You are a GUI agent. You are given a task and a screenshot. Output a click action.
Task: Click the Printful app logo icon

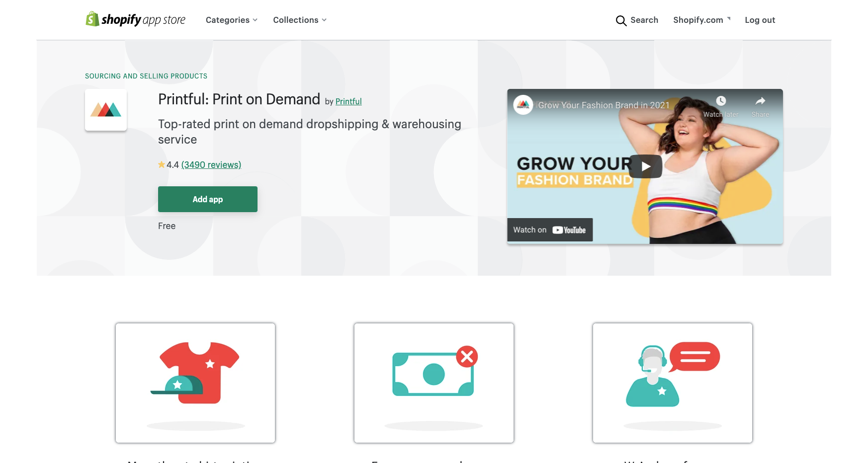[x=106, y=110]
